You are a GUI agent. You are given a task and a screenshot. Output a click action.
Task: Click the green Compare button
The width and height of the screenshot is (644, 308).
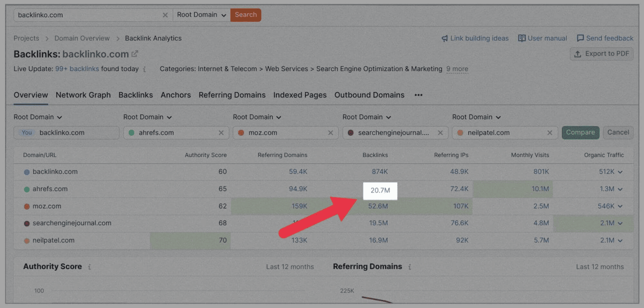tap(580, 133)
